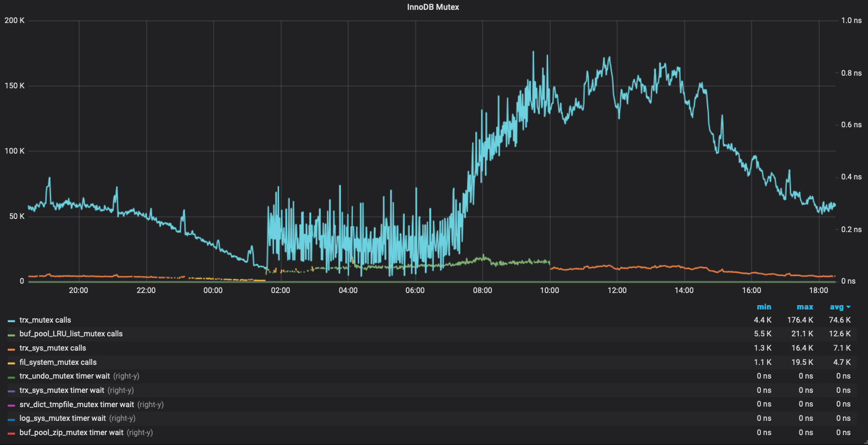Click the 18:00 time axis label

[x=819, y=290]
